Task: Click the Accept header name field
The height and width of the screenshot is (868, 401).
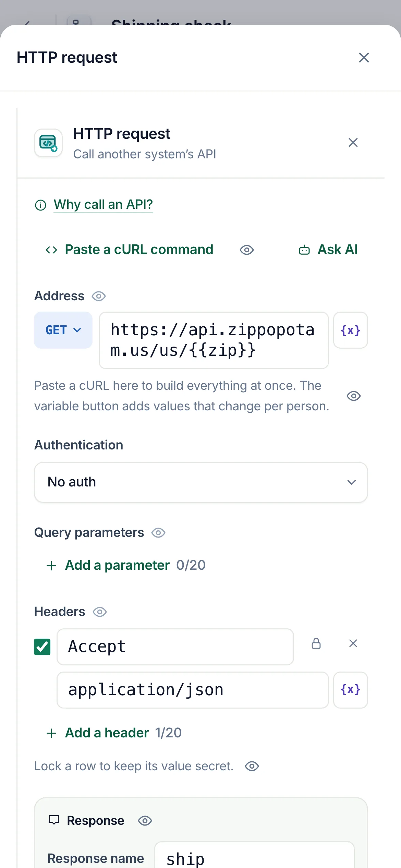Action: click(x=175, y=647)
